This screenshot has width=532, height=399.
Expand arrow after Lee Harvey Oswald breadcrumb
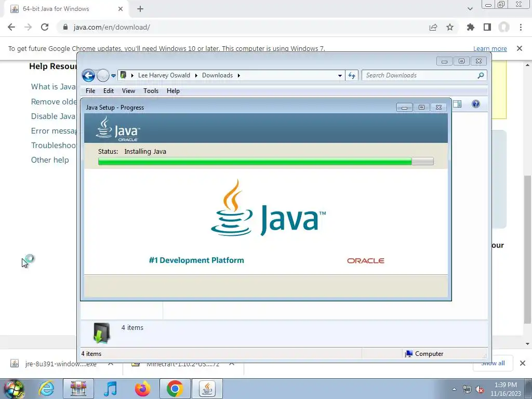[196, 75]
